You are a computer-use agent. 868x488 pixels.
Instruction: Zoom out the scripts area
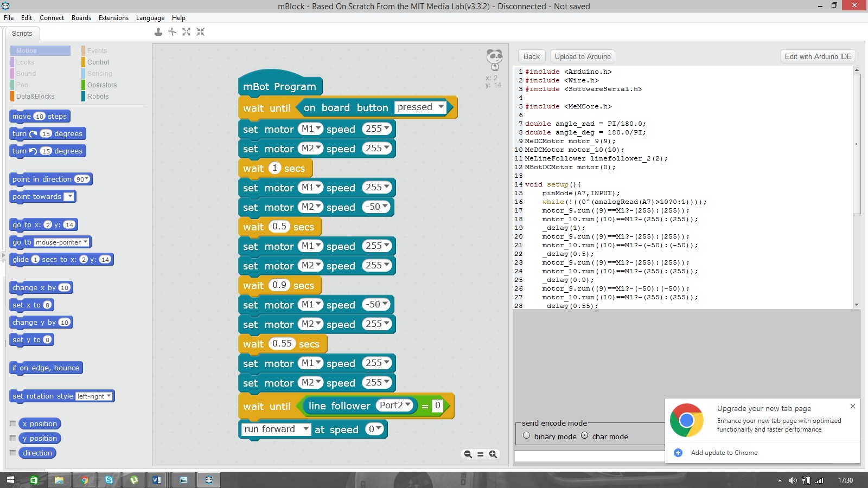(468, 454)
